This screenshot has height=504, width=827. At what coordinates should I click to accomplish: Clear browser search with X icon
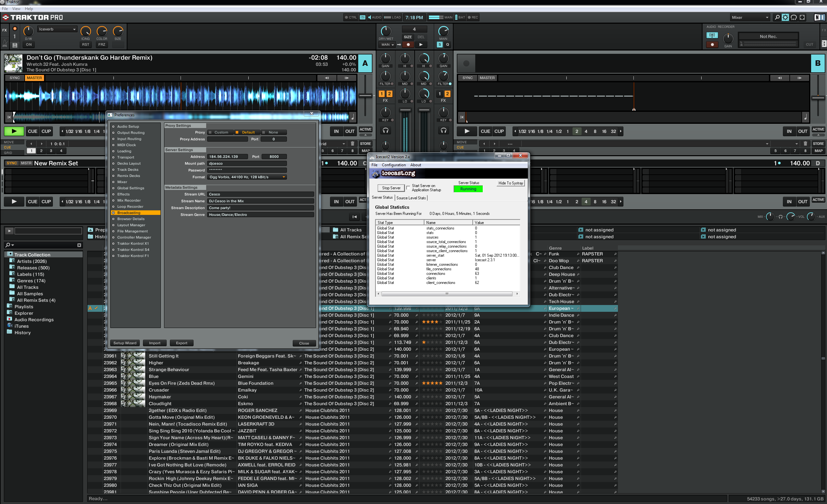79,245
